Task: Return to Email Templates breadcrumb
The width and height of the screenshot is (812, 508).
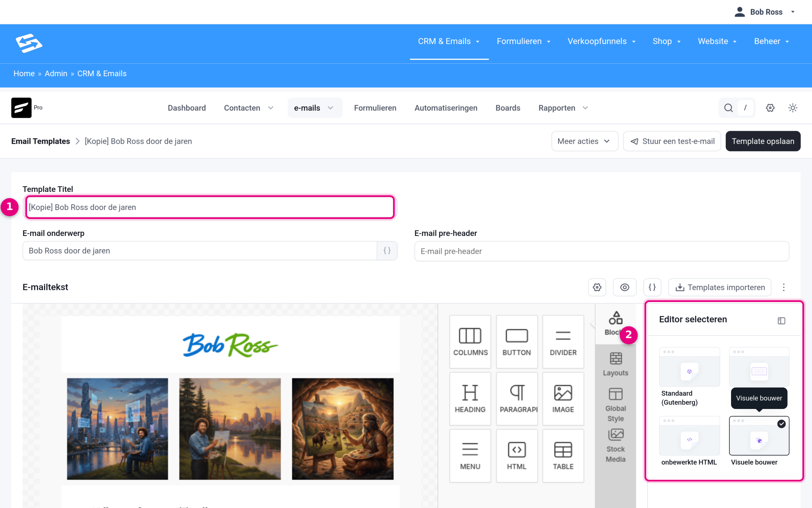Action: pos(41,141)
